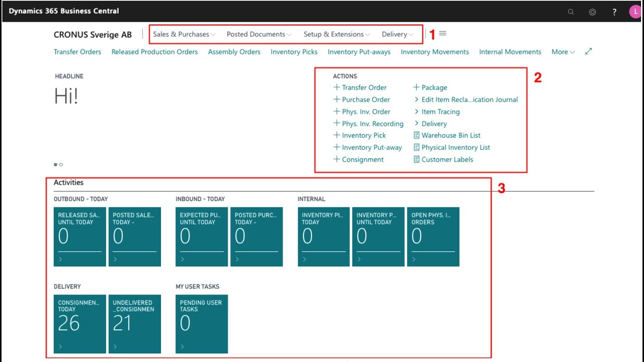Open the settings gear icon
644x362 pixels.
(592, 12)
